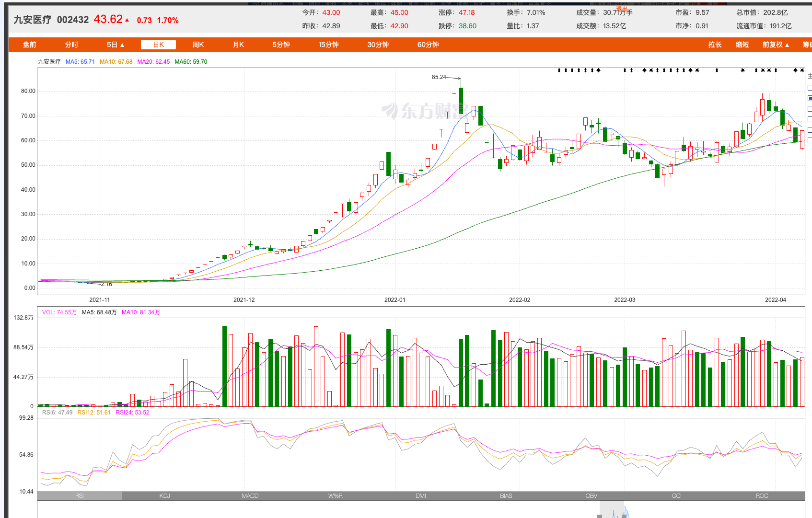
Task: Switch to the 30分钟 chart tab
Action: click(x=378, y=45)
